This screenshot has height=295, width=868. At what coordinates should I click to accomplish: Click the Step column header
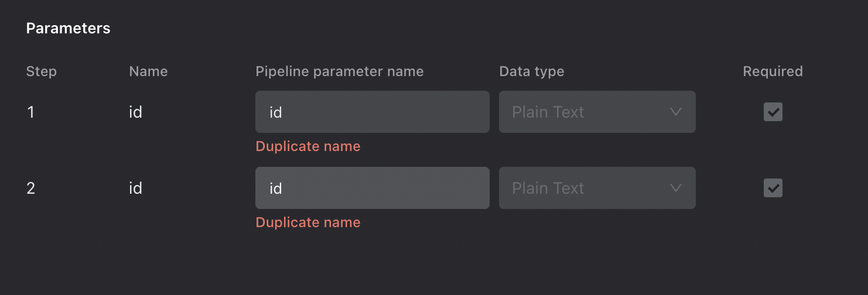pos(42,71)
